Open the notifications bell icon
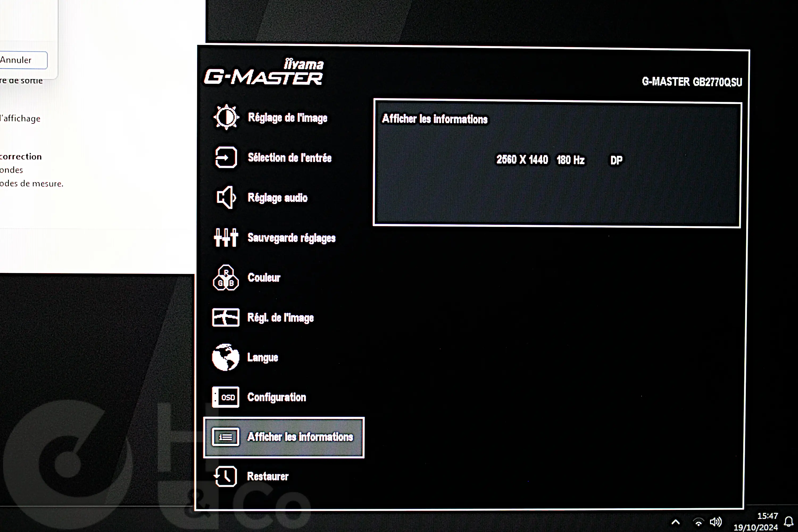The width and height of the screenshot is (798, 532). (789, 521)
